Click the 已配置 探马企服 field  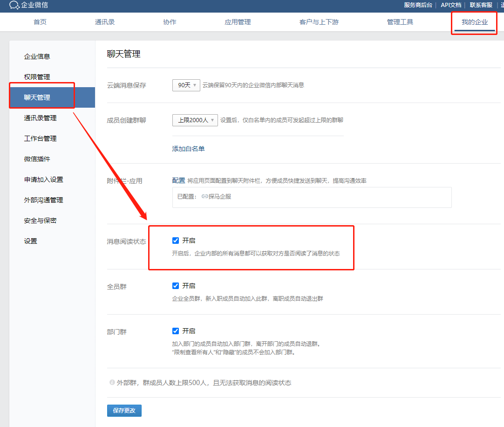[312, 197]
